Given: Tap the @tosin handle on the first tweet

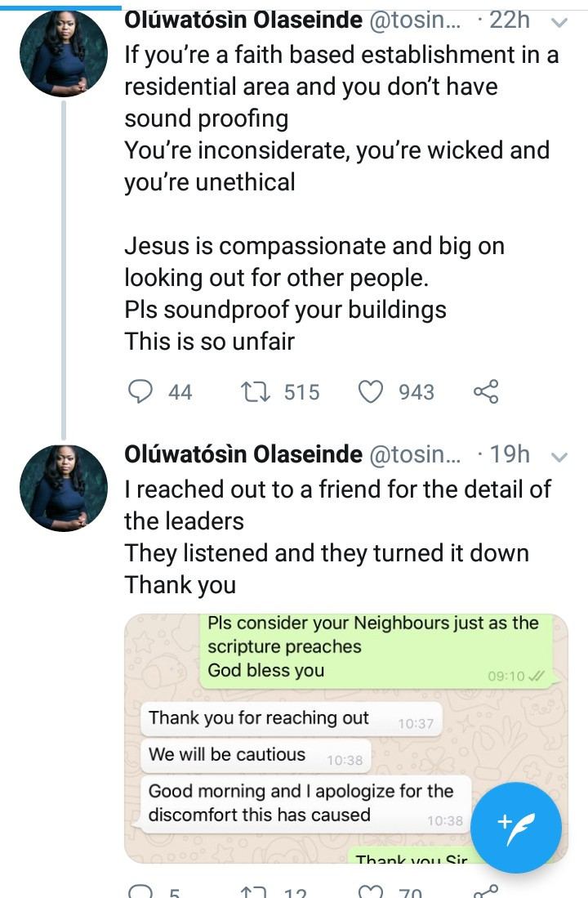Looking at the screenshot, I should [415, 20].
